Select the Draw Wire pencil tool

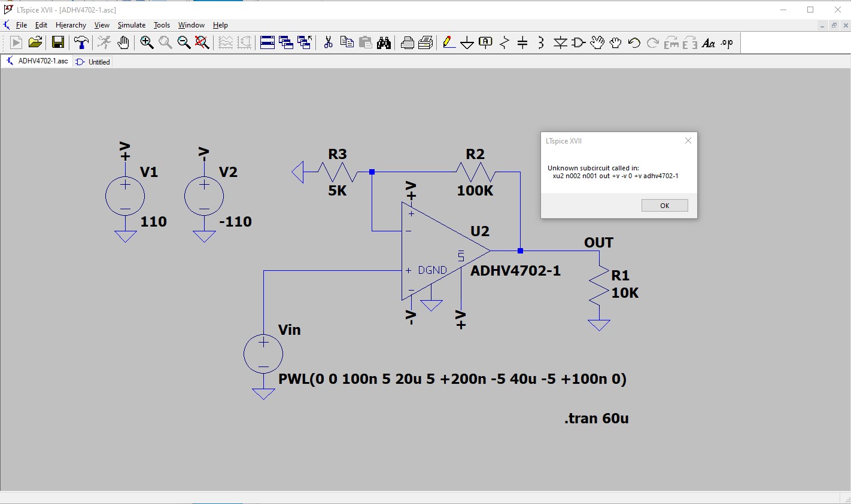point(449,42)
